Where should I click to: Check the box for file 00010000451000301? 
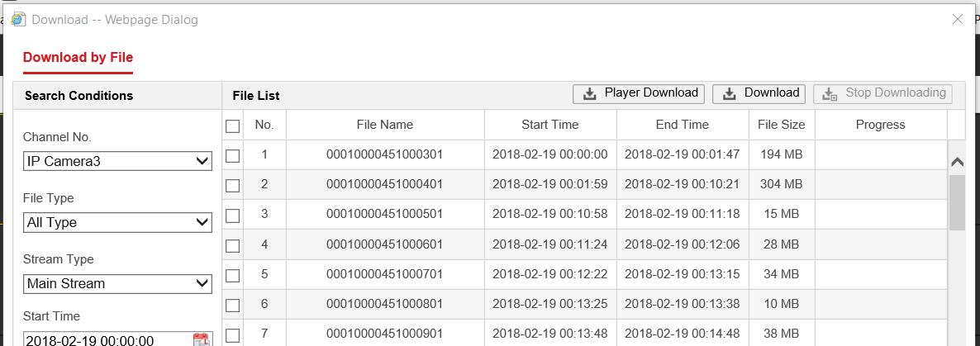233,155
